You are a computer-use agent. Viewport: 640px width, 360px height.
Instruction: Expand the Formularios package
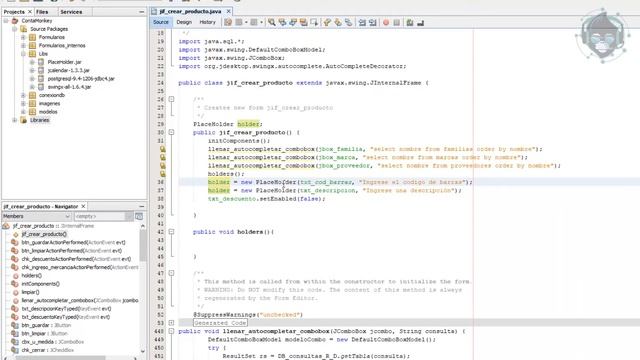(x=23, y=37)
